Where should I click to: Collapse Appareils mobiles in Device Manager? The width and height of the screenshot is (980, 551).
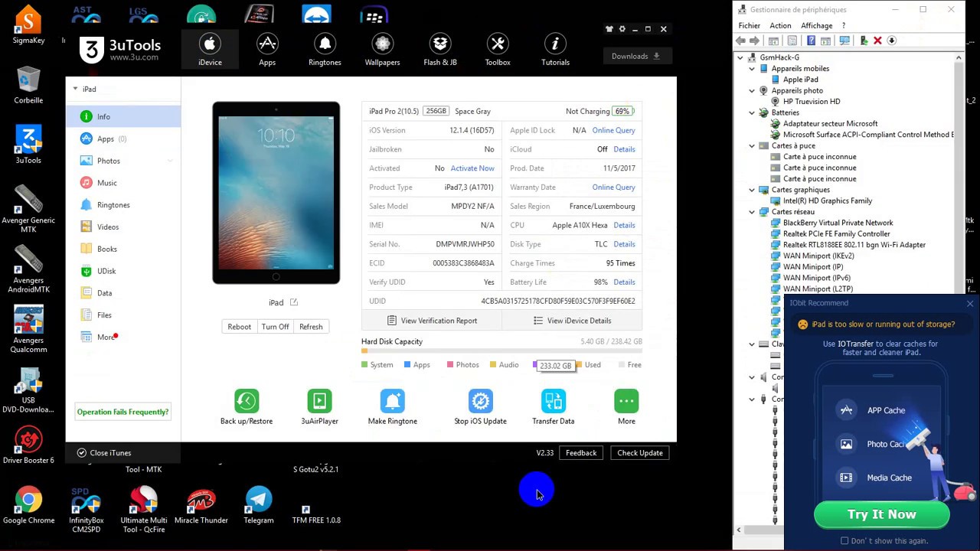point(752,69)
